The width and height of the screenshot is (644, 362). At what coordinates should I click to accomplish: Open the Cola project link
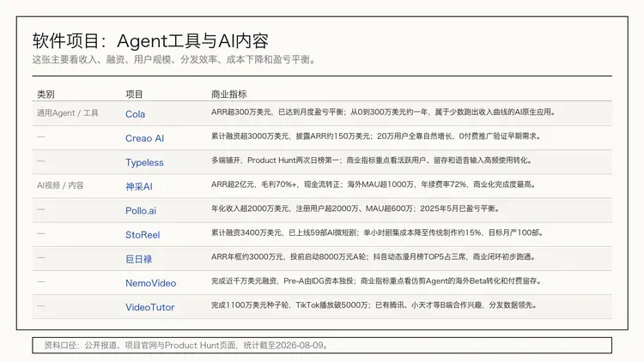pyautogui.click(x=135, y=114)
